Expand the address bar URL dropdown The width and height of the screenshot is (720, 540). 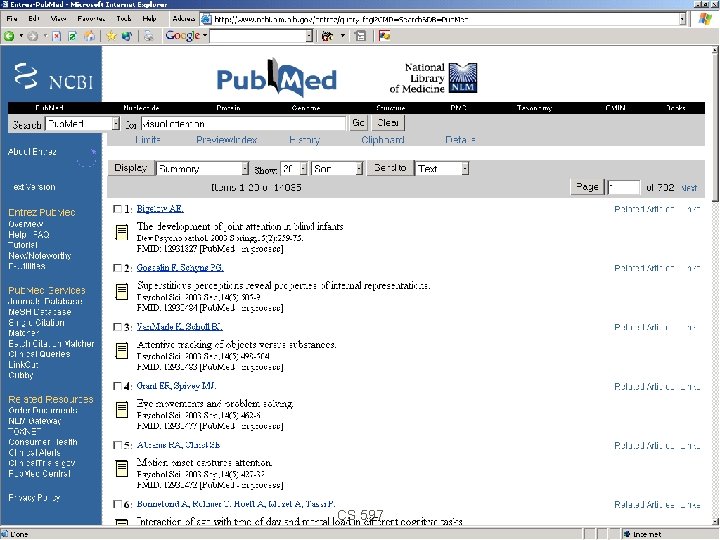pyautogui.click(x=682, y=19)
